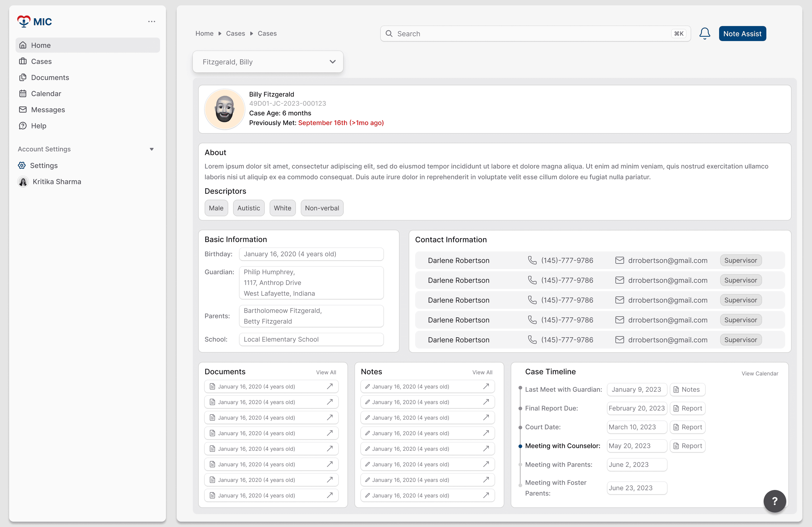Click the three-dot sidebar options icon
This screenshot has height=527, width=812.
[151, 21]
